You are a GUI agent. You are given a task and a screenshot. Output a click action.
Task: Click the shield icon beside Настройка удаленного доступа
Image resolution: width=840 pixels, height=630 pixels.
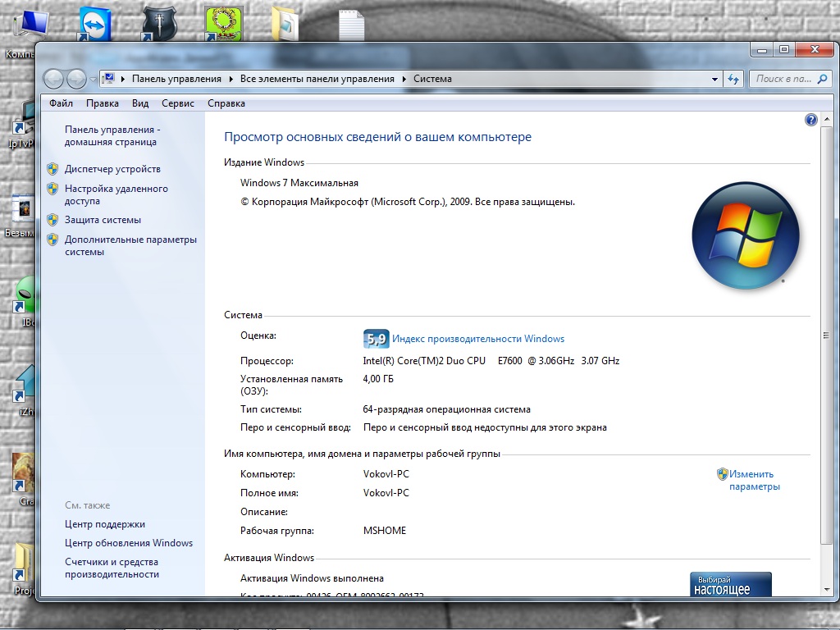(52, 189)
